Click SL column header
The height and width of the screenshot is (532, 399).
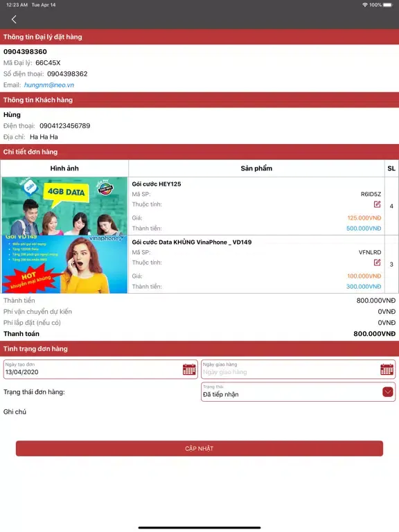tap(391, 168)
